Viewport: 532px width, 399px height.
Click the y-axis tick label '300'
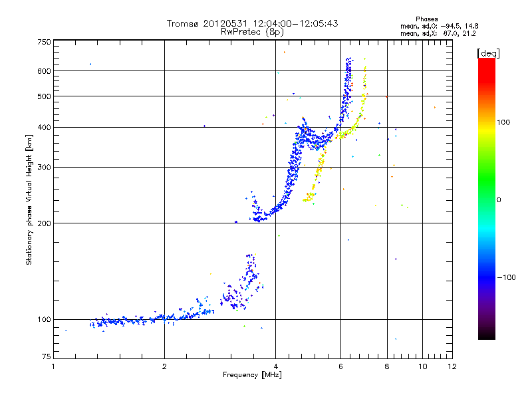(44, 168)
